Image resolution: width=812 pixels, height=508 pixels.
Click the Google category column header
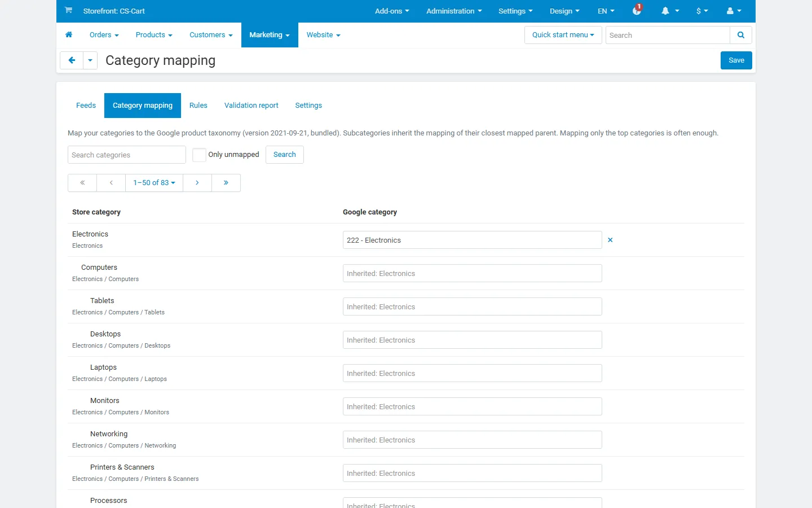click(x=370, y=212)
